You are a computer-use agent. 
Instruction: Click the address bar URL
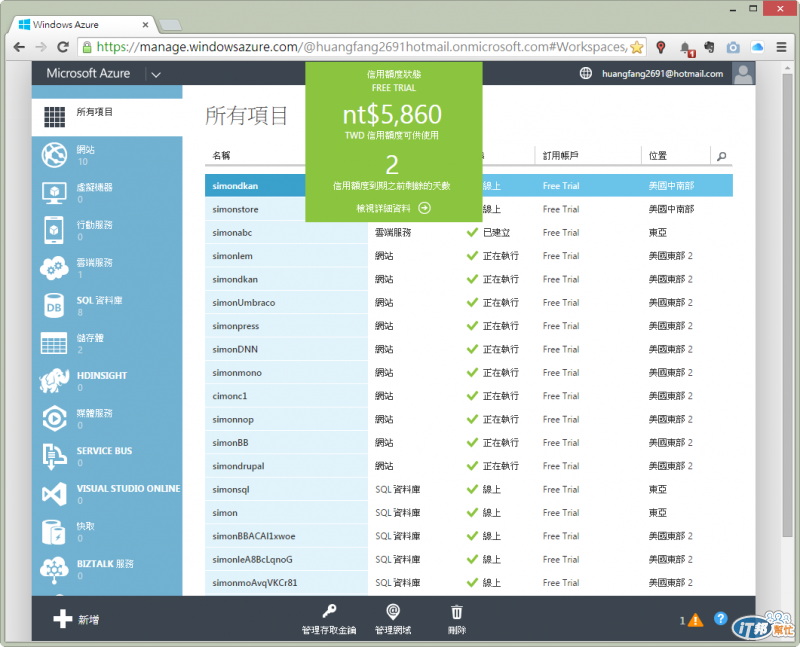(361, 47)
